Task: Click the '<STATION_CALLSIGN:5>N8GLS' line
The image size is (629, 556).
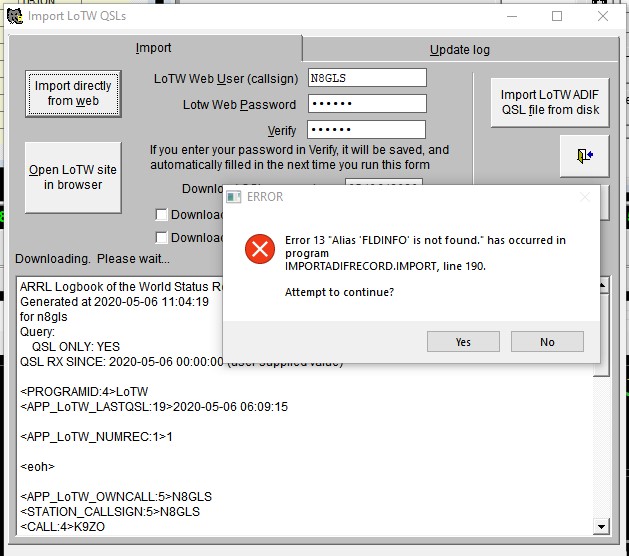Action: [x=110, y=511]
